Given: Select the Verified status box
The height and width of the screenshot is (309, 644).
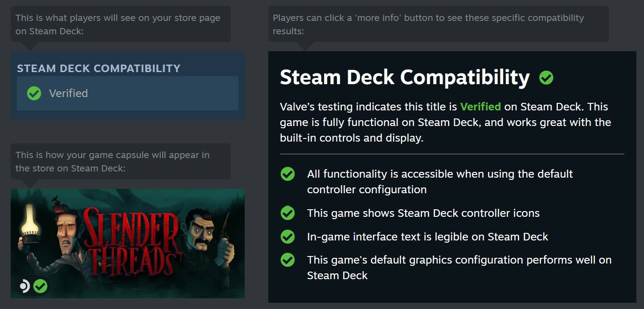Looking at the screenshot, I should [x=127, y=93].
